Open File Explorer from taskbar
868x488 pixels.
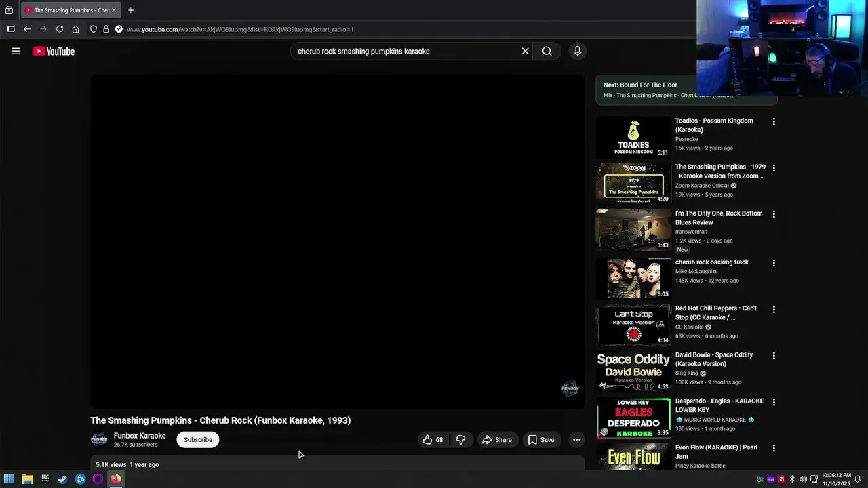click(27, 479)
